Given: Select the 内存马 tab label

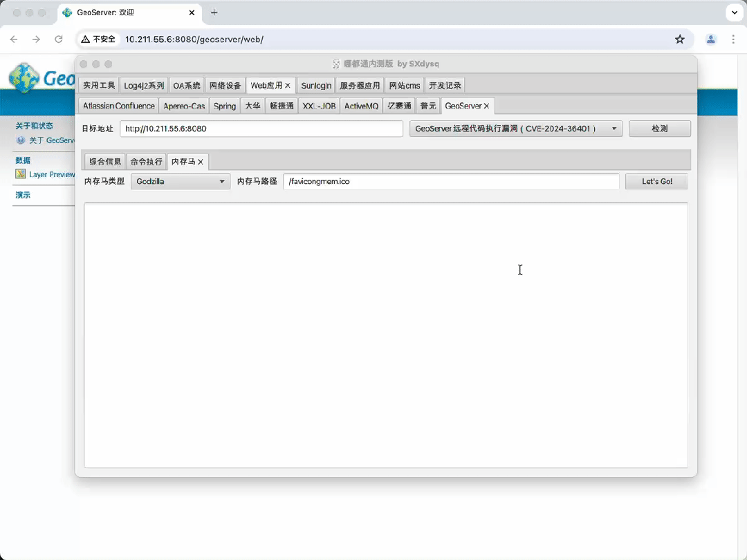Looking at the screenshot, I should tap(183, 161).
